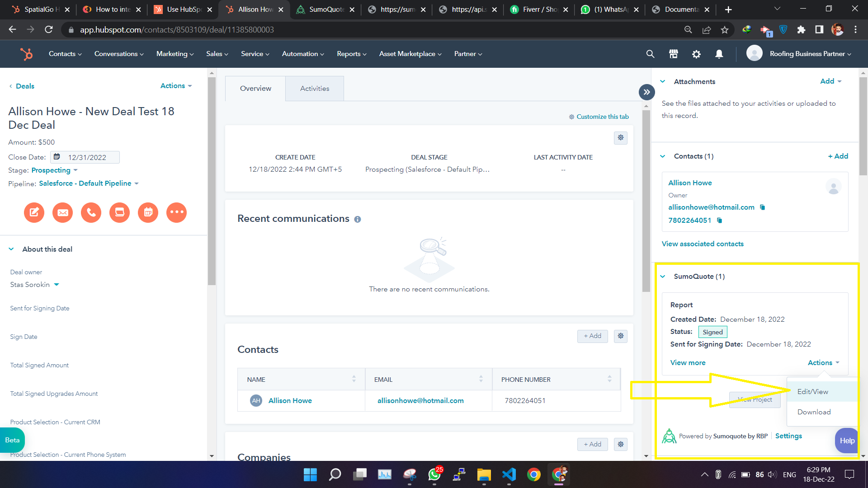Viewport: 868px width, 488px height.
Task: Open SumoQuote Settings link
Action: tap(788, 436)
